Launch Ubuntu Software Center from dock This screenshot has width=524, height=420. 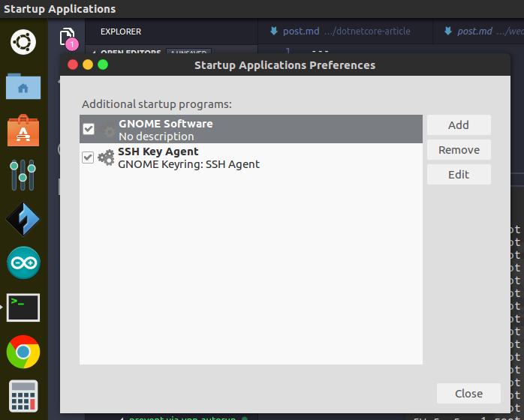[23, 130]
